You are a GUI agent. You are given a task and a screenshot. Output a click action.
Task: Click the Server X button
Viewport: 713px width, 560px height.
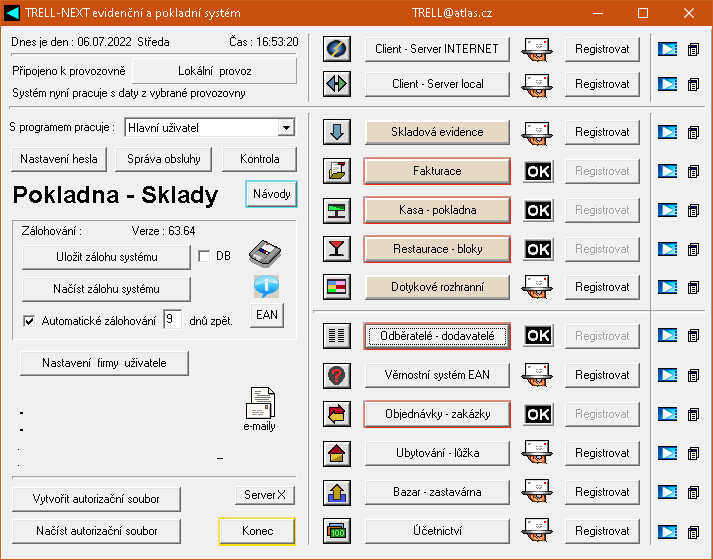click(265, 495)
